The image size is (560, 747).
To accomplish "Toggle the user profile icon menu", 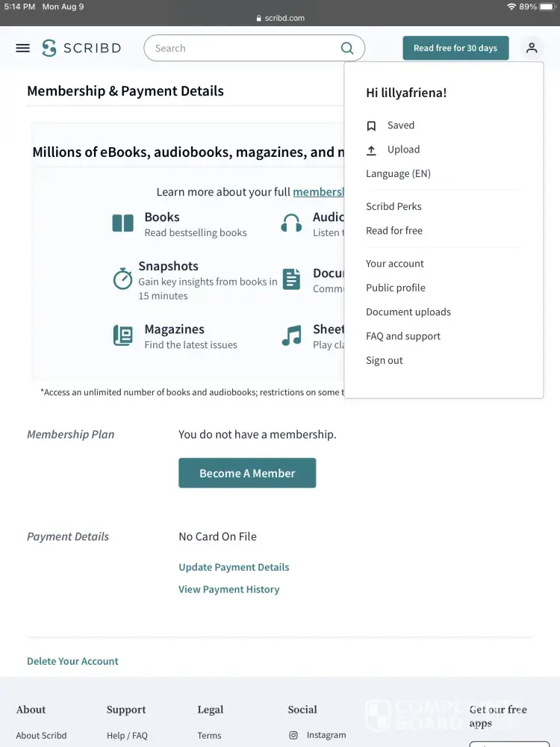I will pyautogui.click(x=532, y=48).
